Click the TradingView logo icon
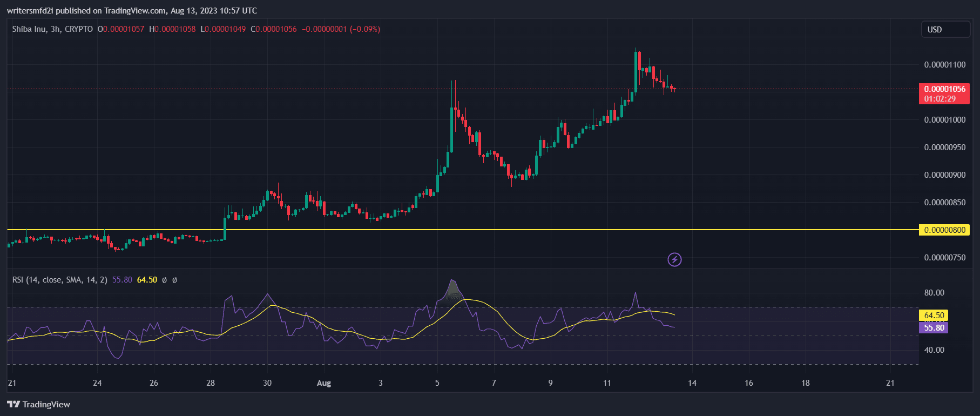Screen dimensions: 980x416 coord(13,405)
